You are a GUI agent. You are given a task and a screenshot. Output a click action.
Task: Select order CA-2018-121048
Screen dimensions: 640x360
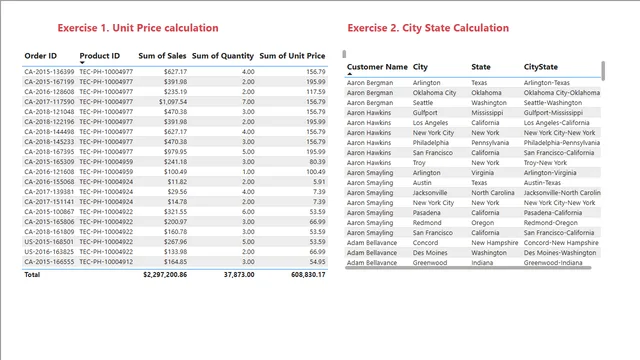(49, 112)
